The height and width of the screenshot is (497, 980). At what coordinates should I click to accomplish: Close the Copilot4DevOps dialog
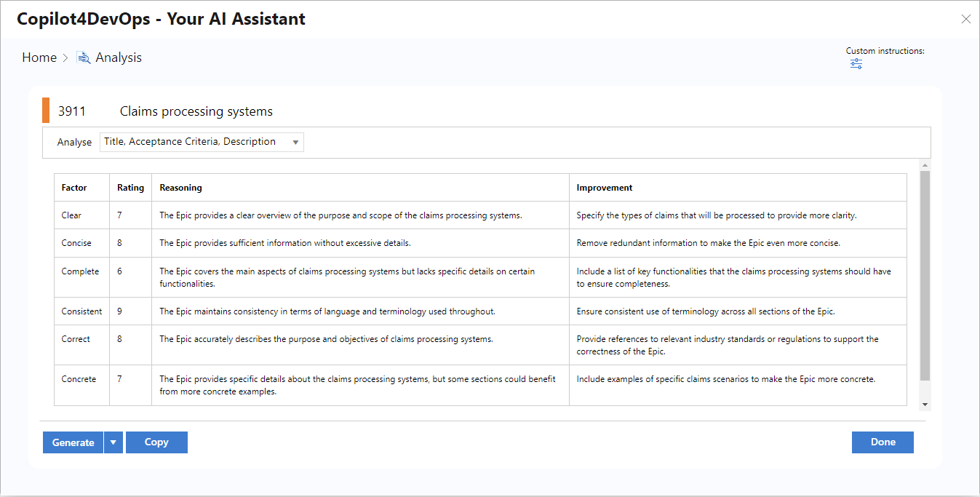click(x=966, y=20)
